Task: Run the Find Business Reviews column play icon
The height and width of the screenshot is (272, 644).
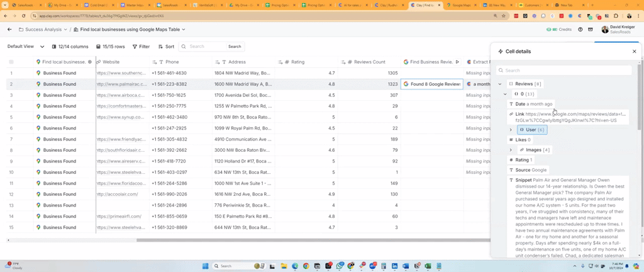Action: [x=457, y=62]
